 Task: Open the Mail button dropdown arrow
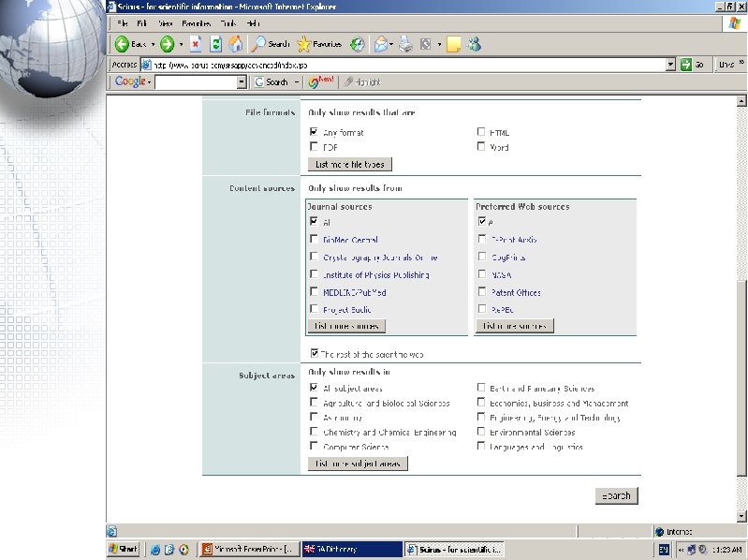[x=391, y=44]
